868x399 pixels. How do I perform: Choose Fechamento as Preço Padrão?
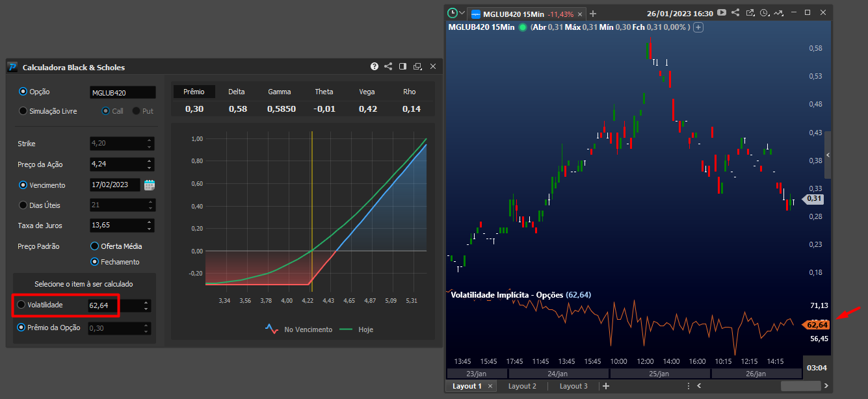click(x=95, y=262)
